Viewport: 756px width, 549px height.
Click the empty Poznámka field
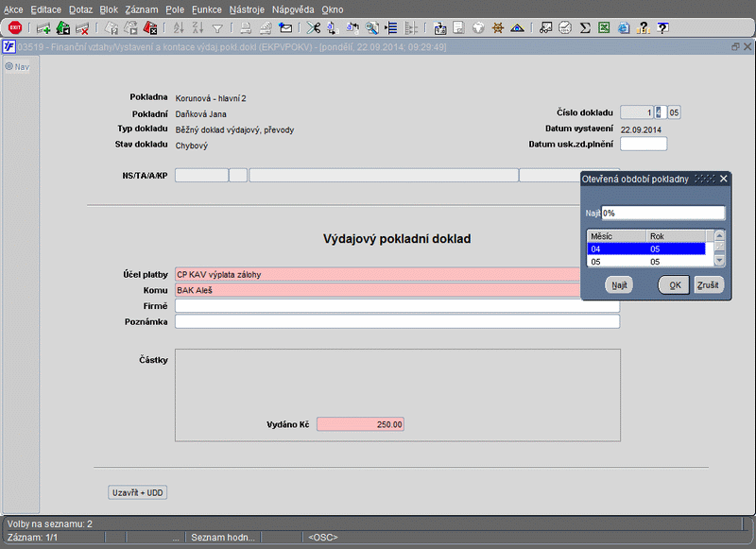pos(397,321)
